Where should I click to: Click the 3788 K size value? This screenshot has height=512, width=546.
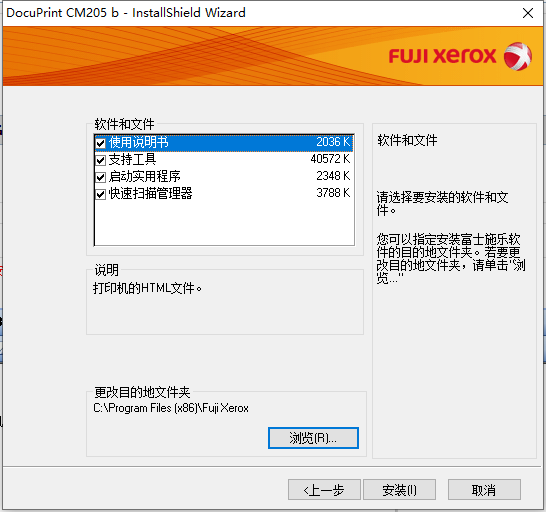(333, 193)
